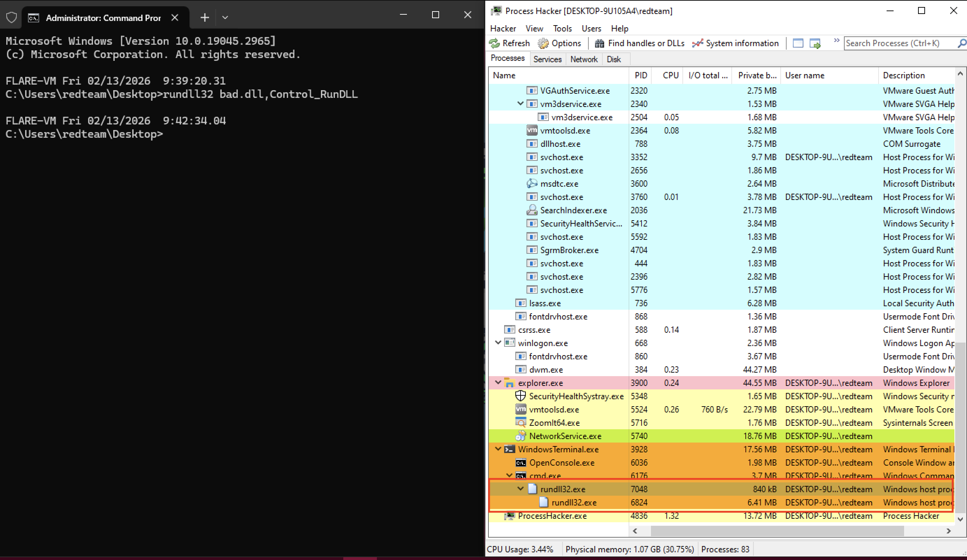Focus the Search Processes input field
Screen dimensions: 967x560
(x=900, y=43)
